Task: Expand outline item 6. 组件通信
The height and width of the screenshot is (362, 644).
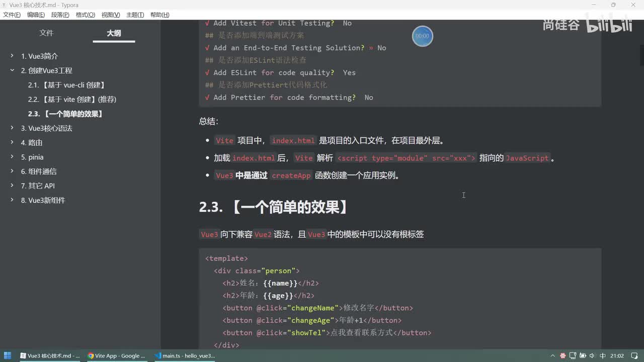Action: (12, 171)
